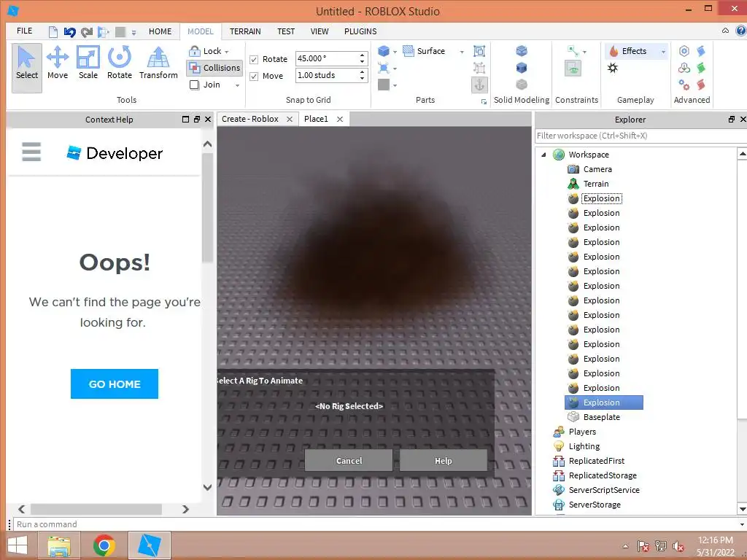Screen dimensions: 747x560
Task: Open the constraint type dropdown arrow
Action: (x=584, y=52)
